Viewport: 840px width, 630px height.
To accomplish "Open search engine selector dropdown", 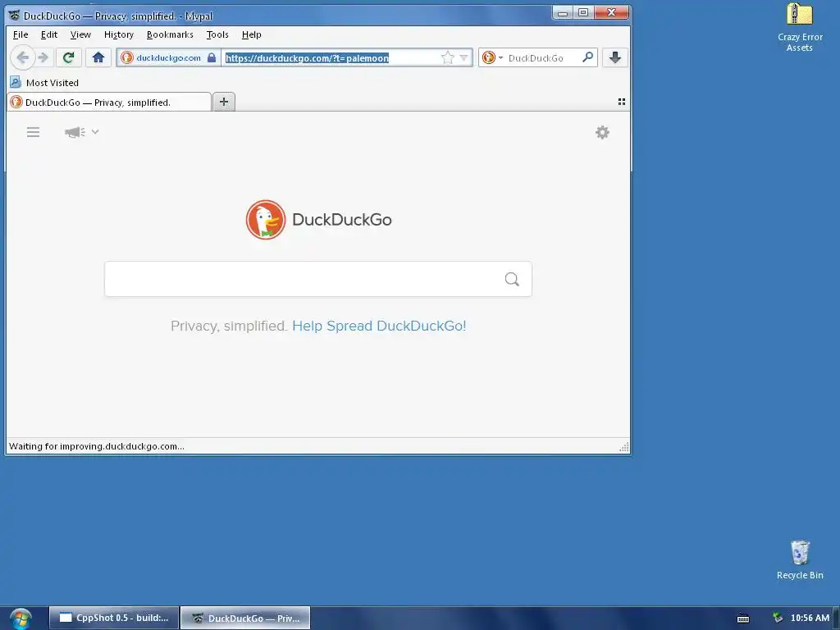I will coord(492,57).
